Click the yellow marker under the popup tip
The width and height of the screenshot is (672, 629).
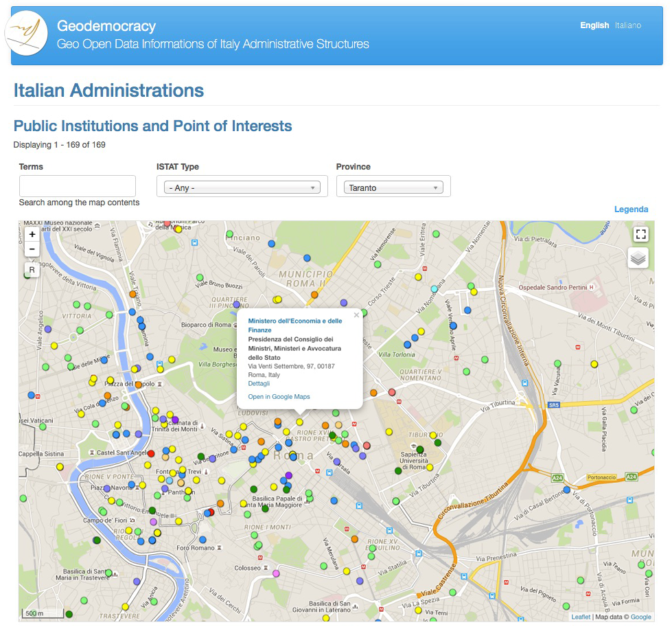[299, 422]
